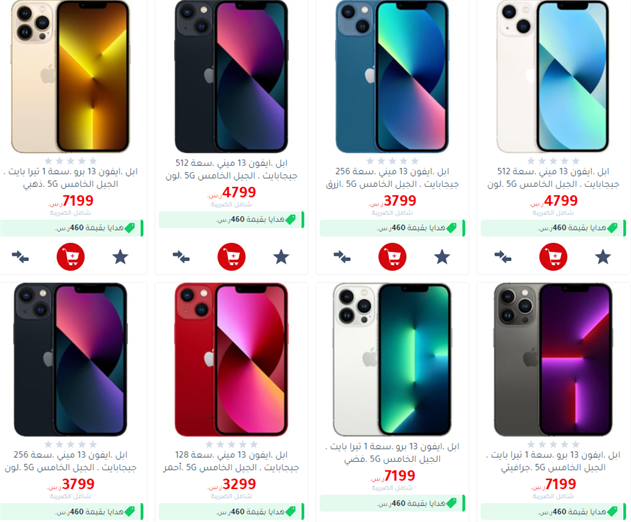Add black iPhone 13 mini 512GB to cart
This screenshot has height=522, width=631.
[x=231, y=257]
